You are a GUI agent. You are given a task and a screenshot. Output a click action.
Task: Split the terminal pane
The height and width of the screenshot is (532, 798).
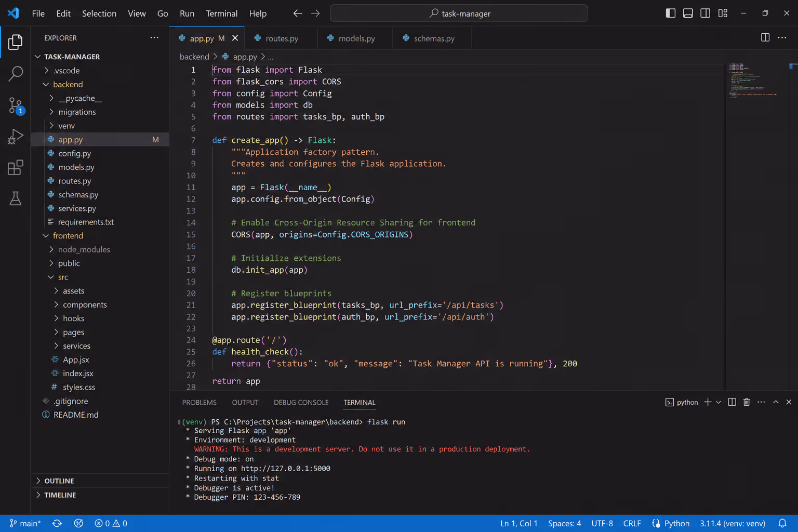click(x=732, y=402)
